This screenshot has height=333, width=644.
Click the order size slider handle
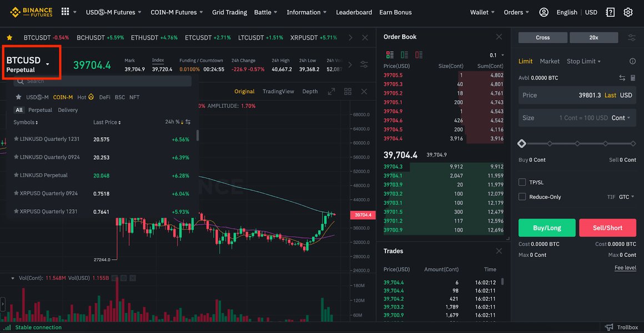pos(522,144)
